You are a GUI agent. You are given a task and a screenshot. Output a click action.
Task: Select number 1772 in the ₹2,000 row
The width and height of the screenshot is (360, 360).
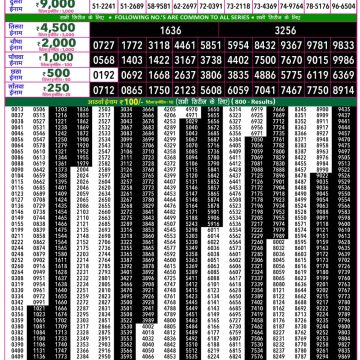[132, 45]
